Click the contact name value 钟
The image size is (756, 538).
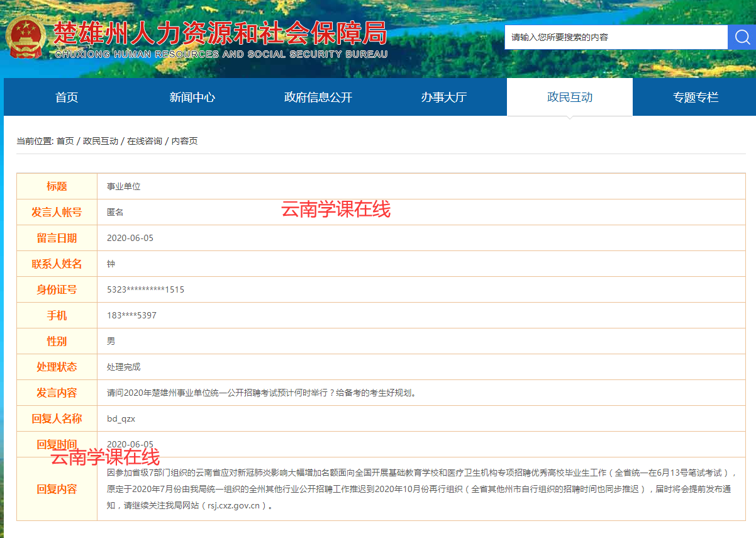click(111, 264)
